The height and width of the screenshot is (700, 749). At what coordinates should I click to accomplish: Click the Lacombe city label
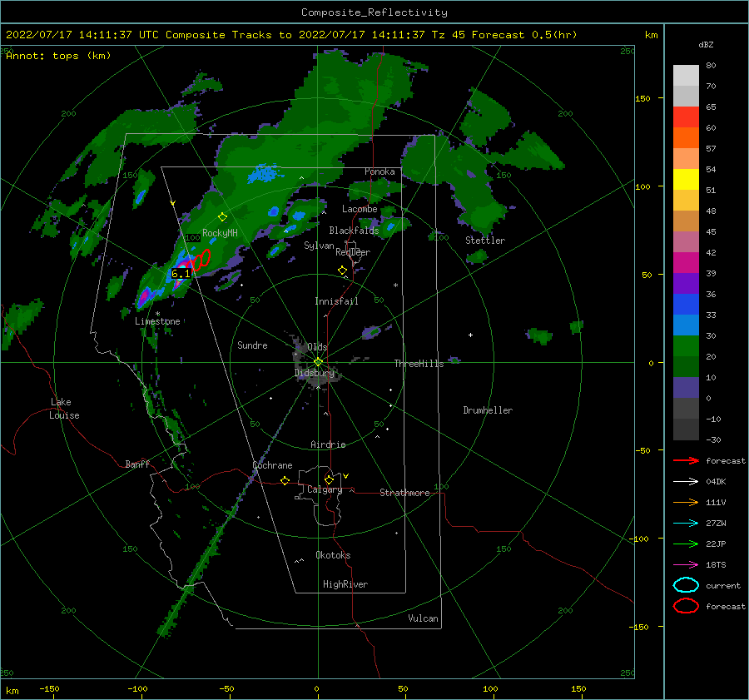pos(360,209)
